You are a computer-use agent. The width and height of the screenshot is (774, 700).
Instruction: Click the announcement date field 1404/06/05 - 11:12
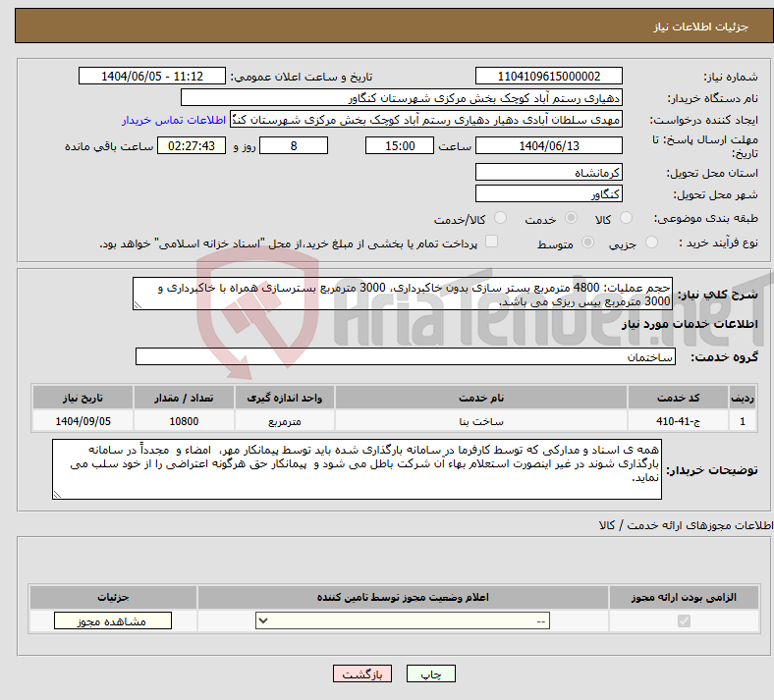[152, 76]
